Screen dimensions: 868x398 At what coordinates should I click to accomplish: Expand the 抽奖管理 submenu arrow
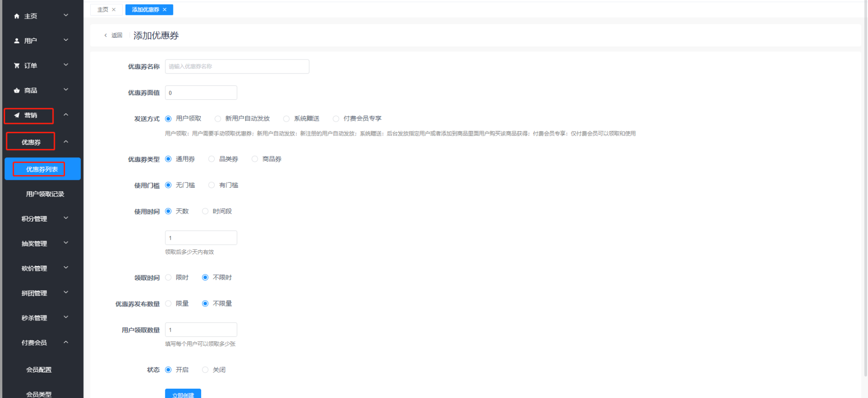[x=66, y=243]
